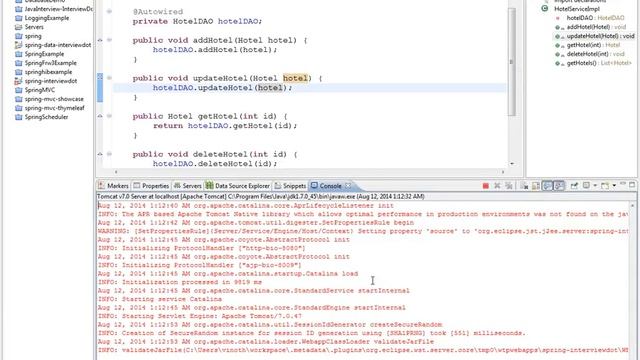The height and width of the screenshot is (360, 640).
Task: Click the implements marker beside addHotel
Action: click(x=100, y=40)
